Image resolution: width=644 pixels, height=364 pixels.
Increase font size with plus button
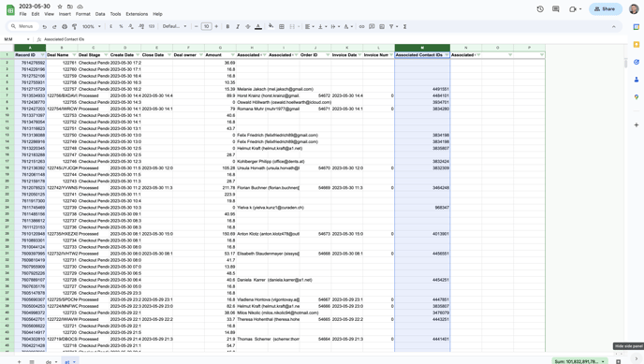click(216, 27)
